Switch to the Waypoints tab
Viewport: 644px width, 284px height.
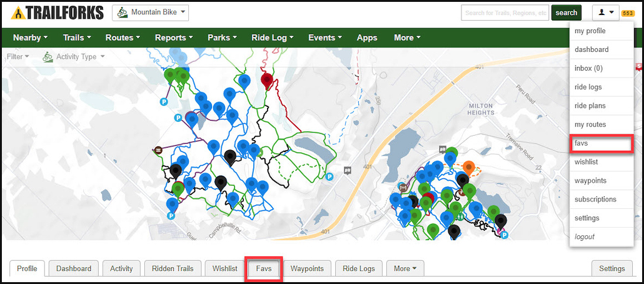[x=307, y=269]
